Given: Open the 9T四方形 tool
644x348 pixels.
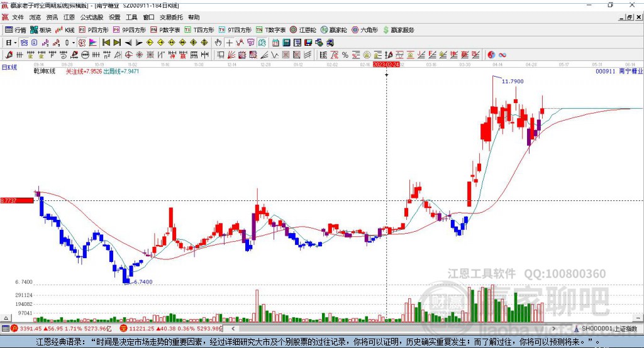Looking at the screenshot, I should (235, 30).
